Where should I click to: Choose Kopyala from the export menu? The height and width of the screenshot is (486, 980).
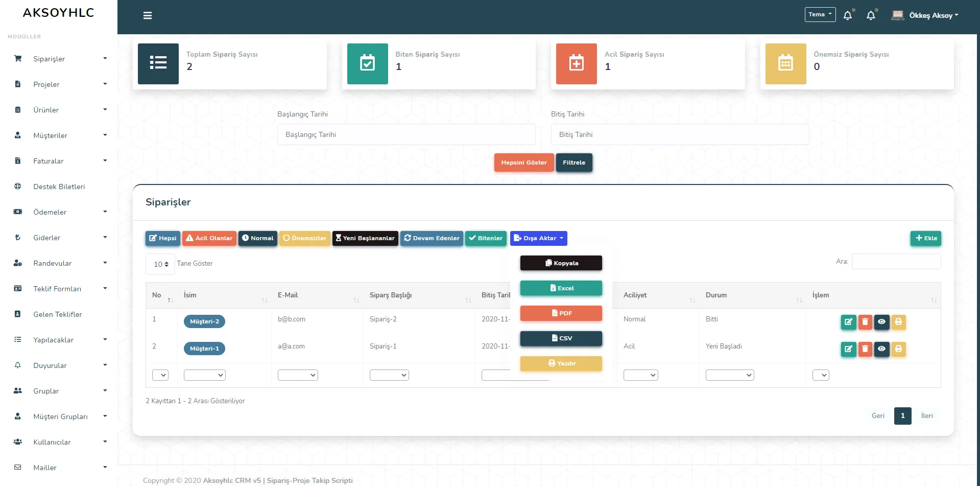(x=561, y=263)
